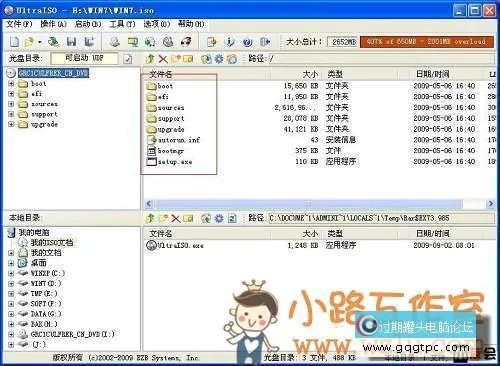Click the Save floppy-disk toolbar icon
The image size is (500, 366).
(x=71, y=42)
